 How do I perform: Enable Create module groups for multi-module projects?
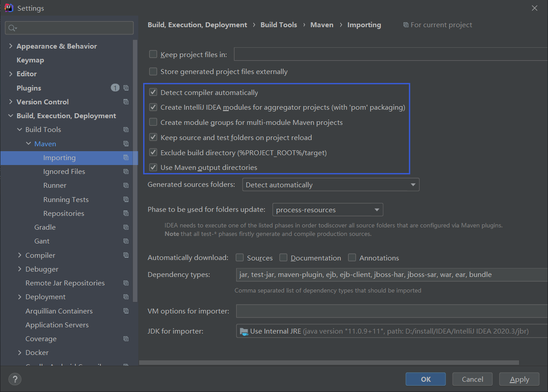coord(153,122)
